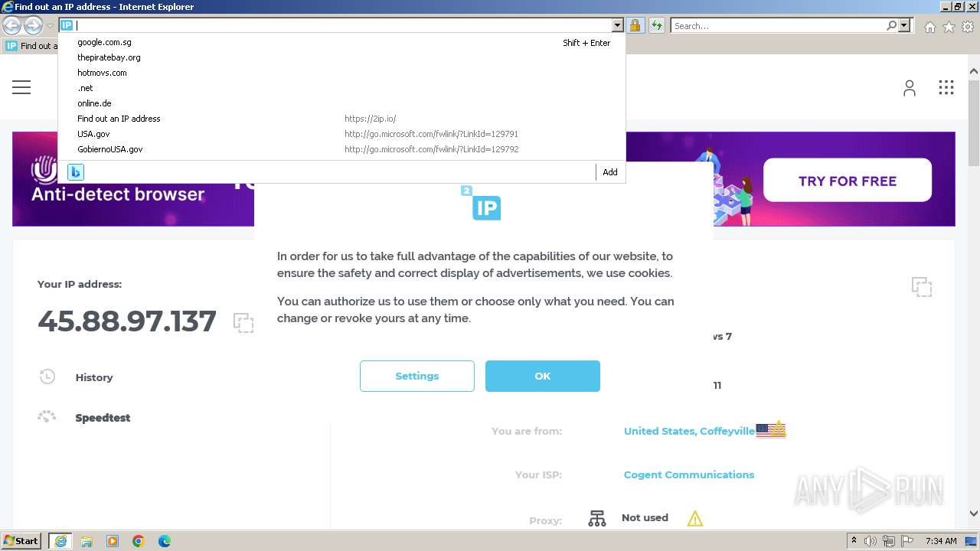Focus the Search box in the toolbar
This screenshot has height=551, width=980.
coord(778,25)
